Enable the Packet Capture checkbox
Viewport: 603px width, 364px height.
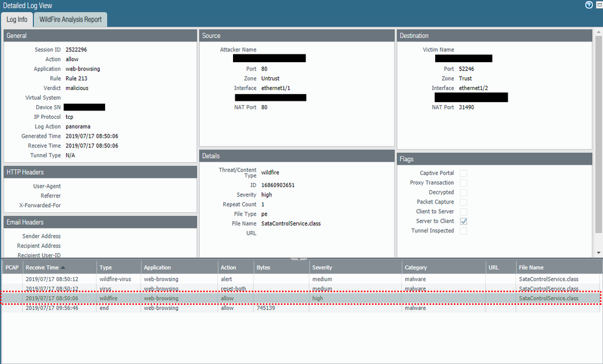tap(464, 202)
